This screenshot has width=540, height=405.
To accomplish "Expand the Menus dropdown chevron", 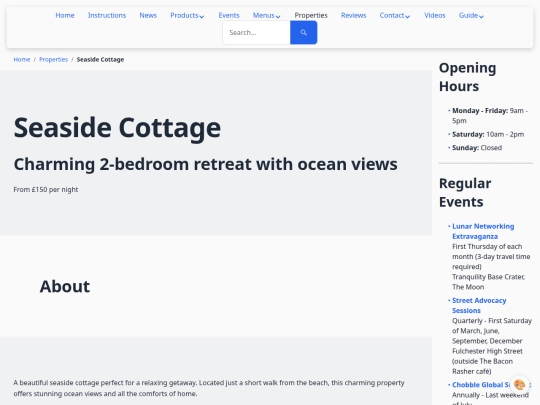I will click(278, 16).
